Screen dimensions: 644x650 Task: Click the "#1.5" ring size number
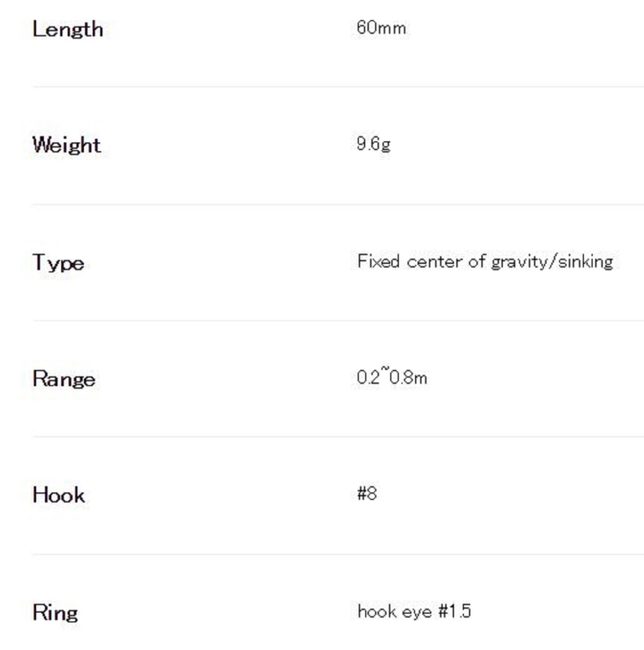pos(454,611)
